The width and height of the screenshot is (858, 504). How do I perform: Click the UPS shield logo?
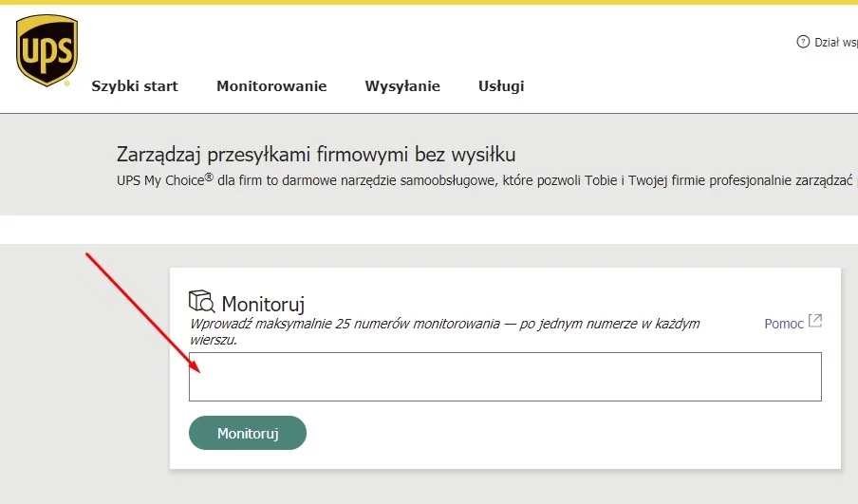(x=47, y=50)
